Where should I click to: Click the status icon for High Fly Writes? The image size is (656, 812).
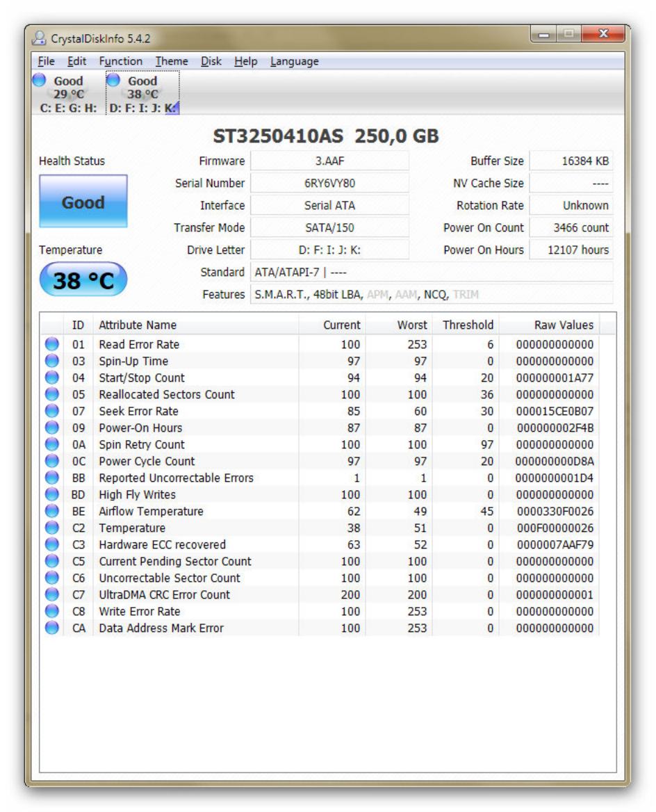[x=52, y=494]
